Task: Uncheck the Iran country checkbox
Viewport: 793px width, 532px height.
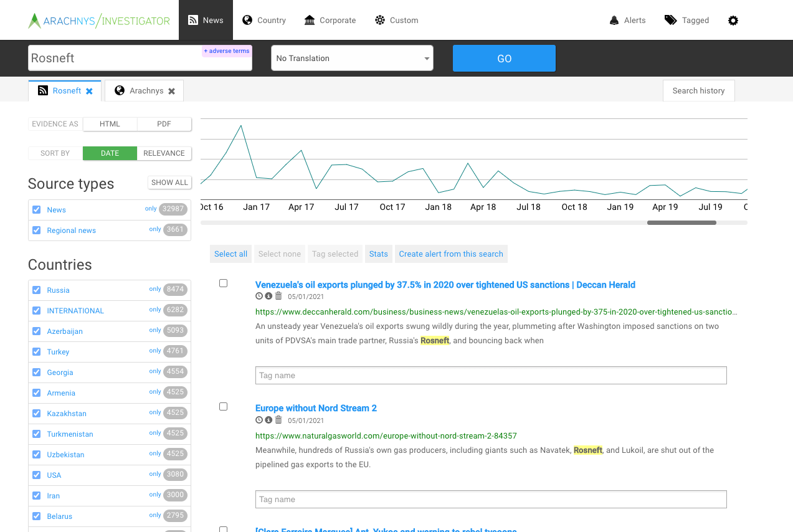Action: click(x=37, y=496)
